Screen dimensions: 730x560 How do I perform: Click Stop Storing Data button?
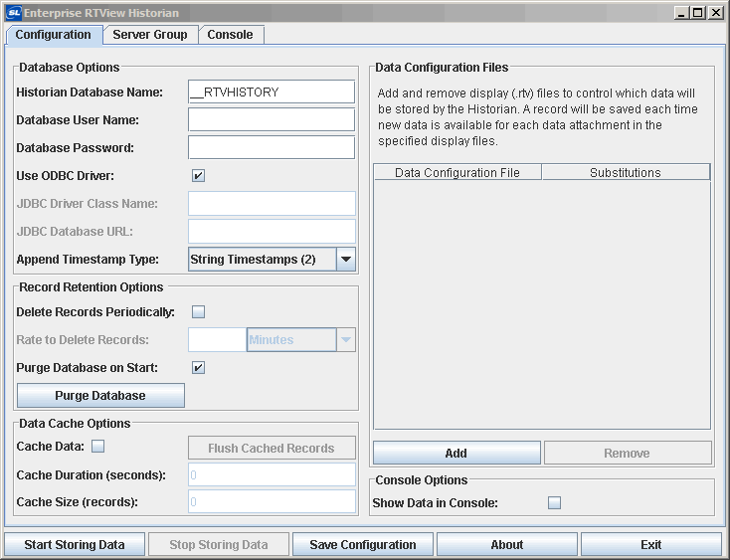[219, 545]
